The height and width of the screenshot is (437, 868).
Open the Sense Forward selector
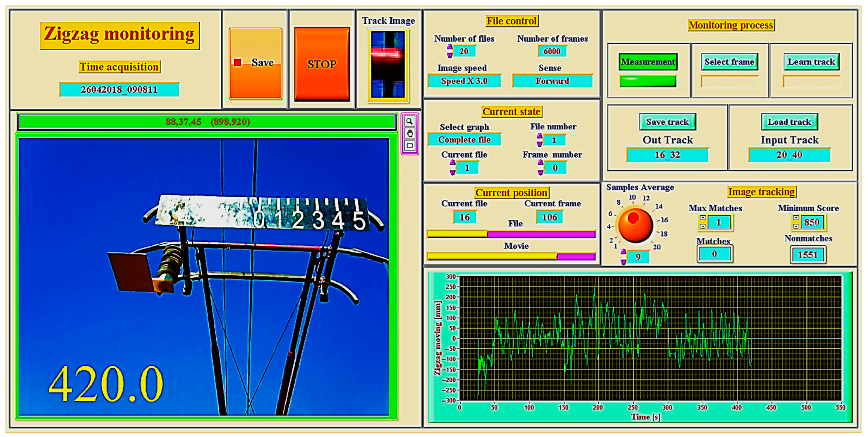point(552,81)
